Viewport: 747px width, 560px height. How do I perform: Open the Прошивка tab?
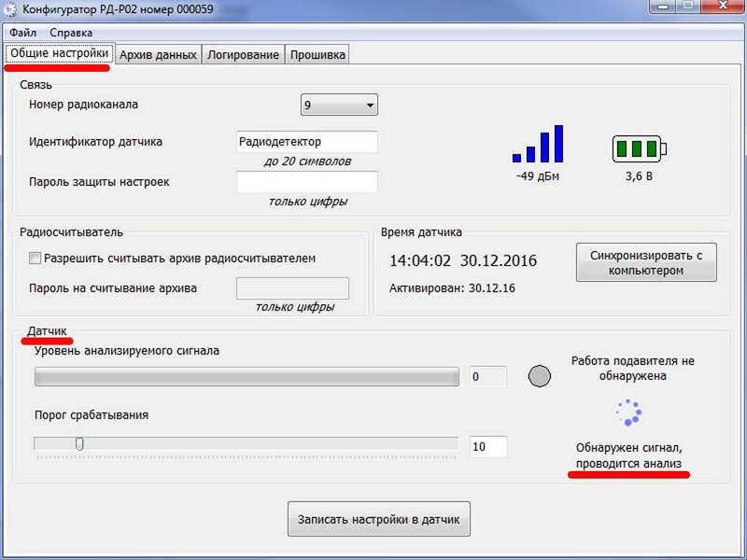tap(317, 55)
